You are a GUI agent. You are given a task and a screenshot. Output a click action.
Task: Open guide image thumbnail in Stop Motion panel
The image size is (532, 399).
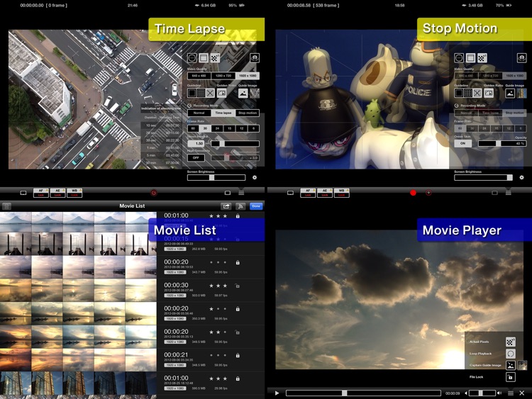click(x=521, y=93)
